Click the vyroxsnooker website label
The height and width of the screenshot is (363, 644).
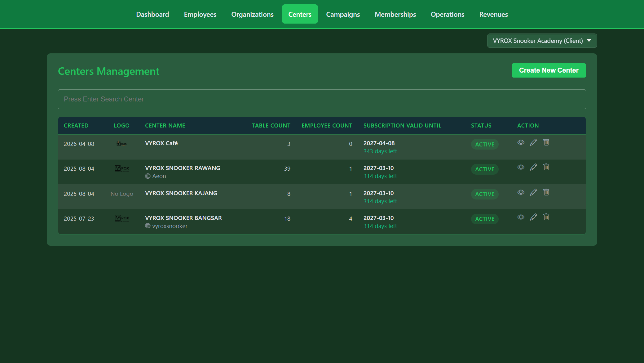(170, 226)
